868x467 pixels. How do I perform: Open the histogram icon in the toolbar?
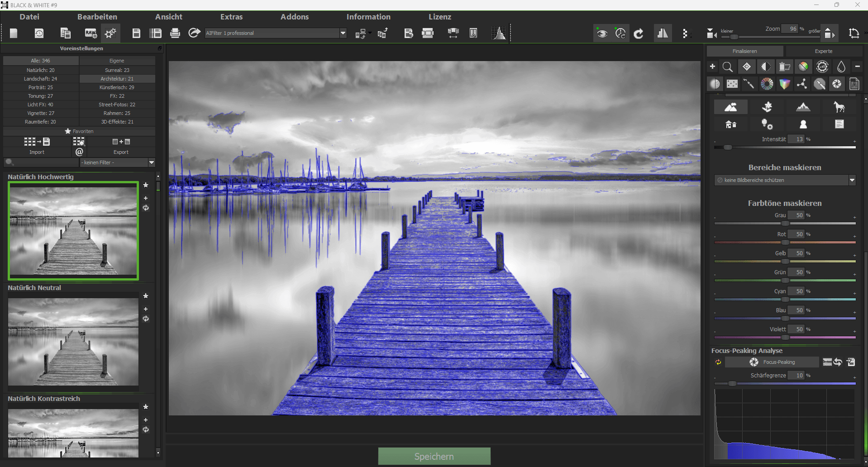(500, 33)
